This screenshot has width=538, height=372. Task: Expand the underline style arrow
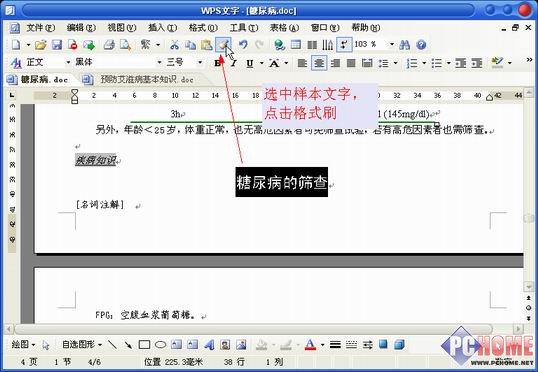click(261, 63)
